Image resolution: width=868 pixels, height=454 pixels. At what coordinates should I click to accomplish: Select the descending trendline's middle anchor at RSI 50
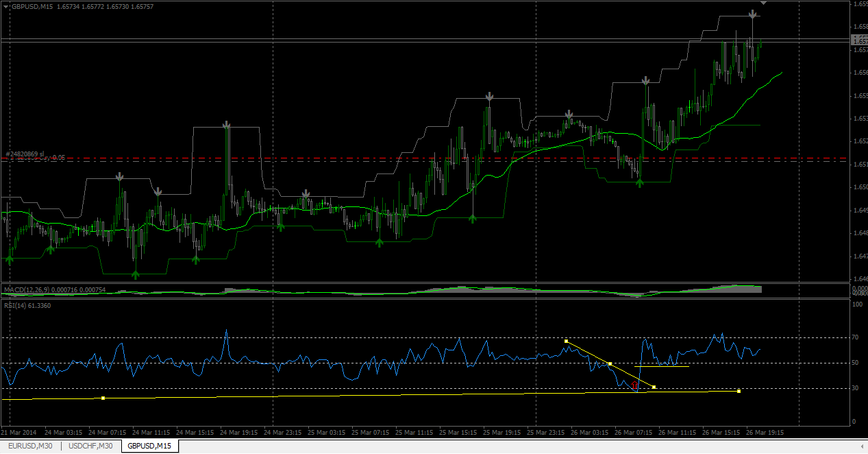(610, 363)
